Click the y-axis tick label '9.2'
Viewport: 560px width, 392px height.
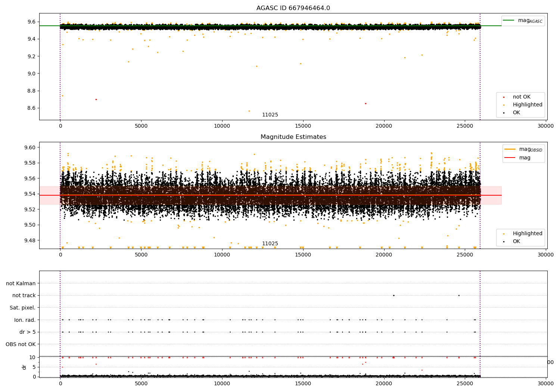31,56
